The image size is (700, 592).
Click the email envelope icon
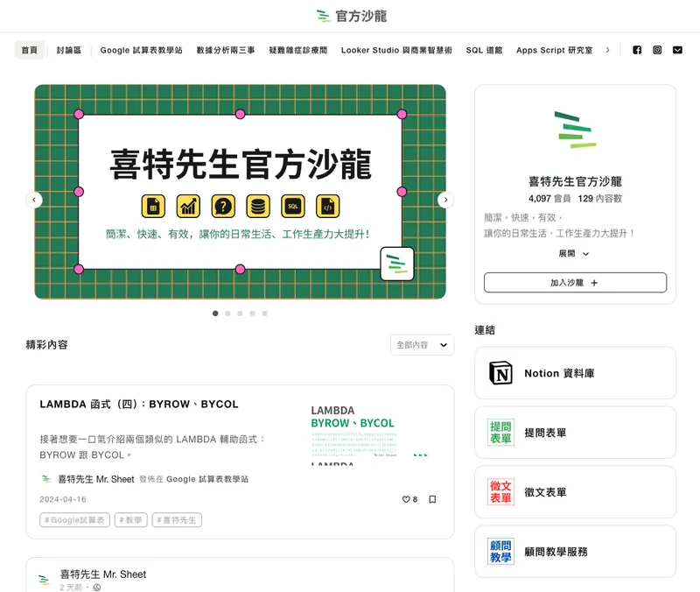[677, 50]
